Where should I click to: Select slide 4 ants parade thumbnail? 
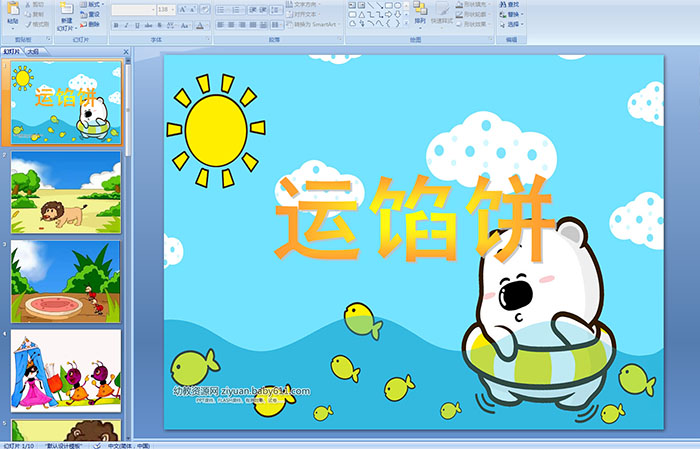(x=66, y=371)
